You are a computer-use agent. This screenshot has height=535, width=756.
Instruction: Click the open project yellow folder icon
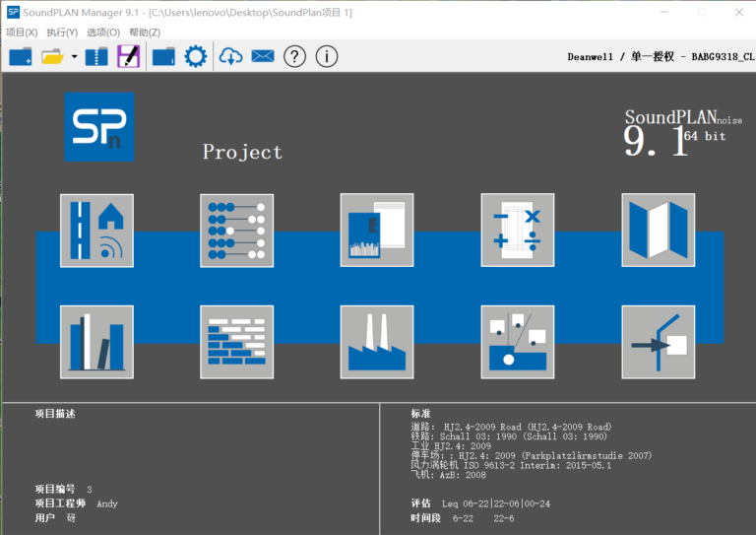52,56
